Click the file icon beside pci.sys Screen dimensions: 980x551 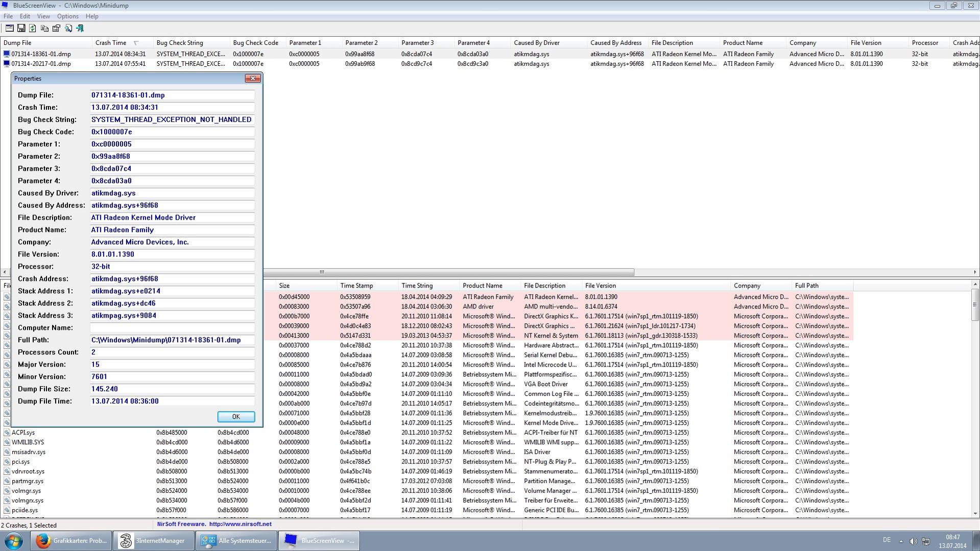(x=7, y=462)
